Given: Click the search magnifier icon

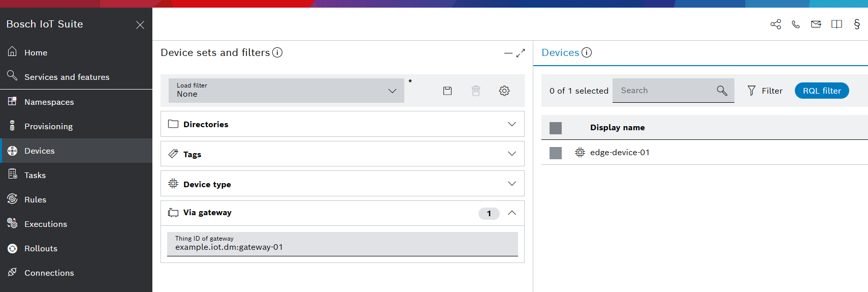Looking at the screenshot, I should 722,91.
